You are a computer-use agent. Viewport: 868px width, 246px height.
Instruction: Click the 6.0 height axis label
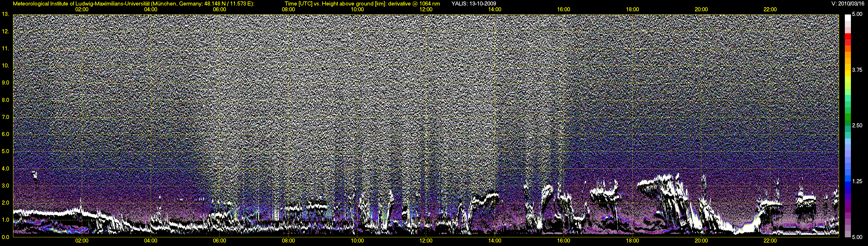tap(5, 134)
